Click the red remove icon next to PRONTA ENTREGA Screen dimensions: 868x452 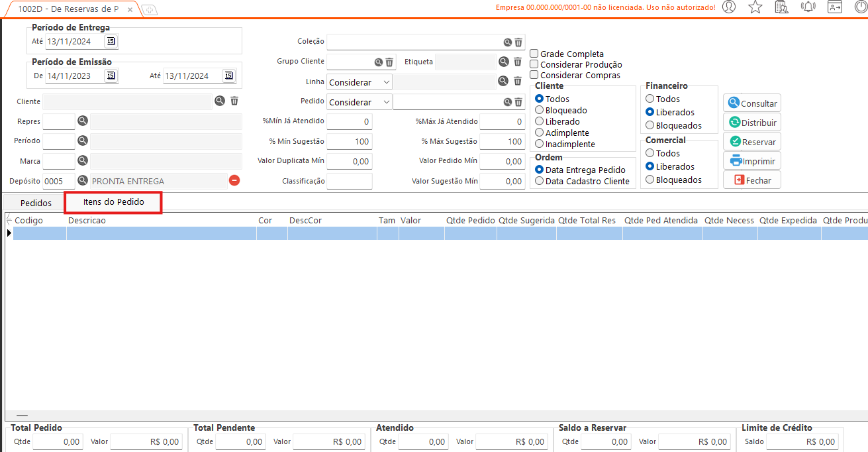[x=234, y=180]
